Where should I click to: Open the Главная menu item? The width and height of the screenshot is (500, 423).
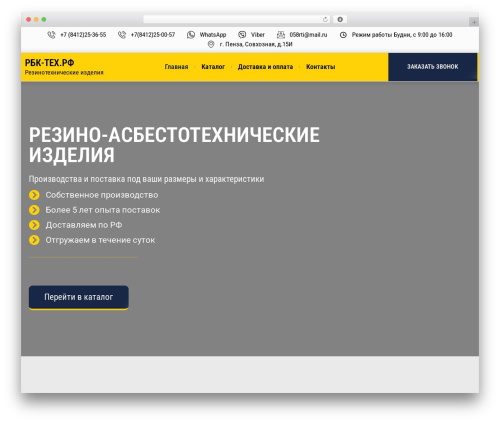click(176, 67)
